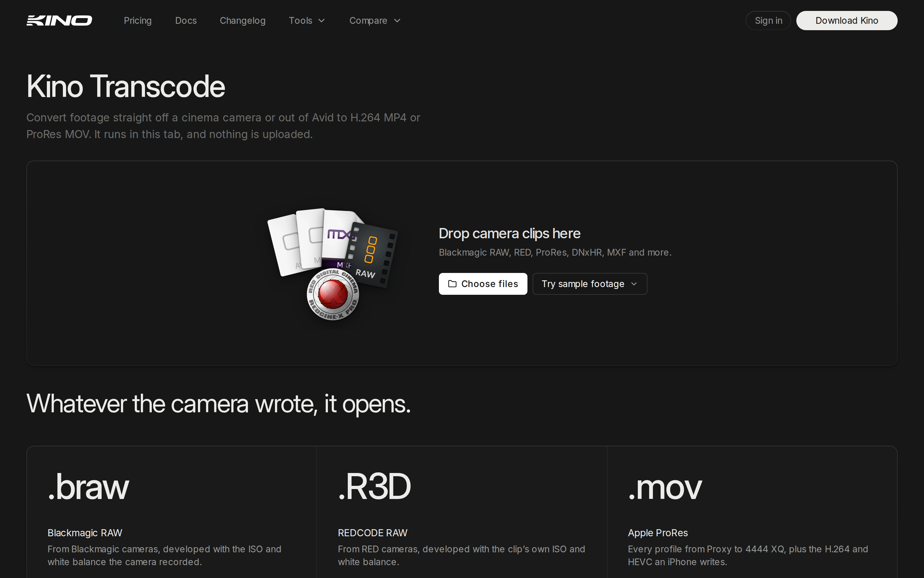Click the chevron next to Compare

pyautogui.click(x=397, y=21)
